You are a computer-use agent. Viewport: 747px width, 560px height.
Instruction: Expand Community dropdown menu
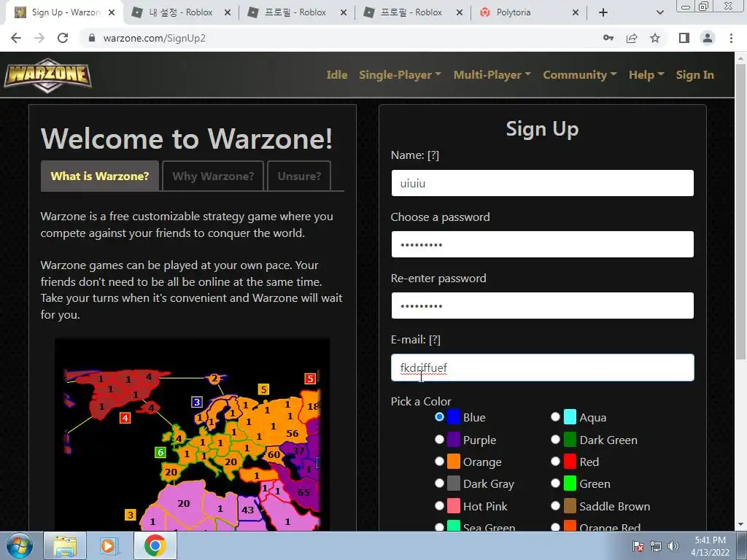tap(580, 75)
